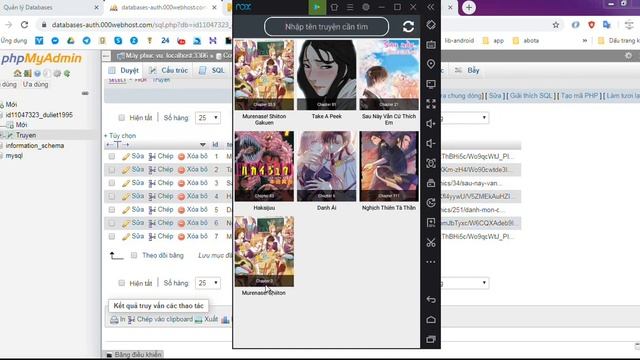Click Nox fullscreen expand icon
The image size is (640, 360).
pos(431,104)
